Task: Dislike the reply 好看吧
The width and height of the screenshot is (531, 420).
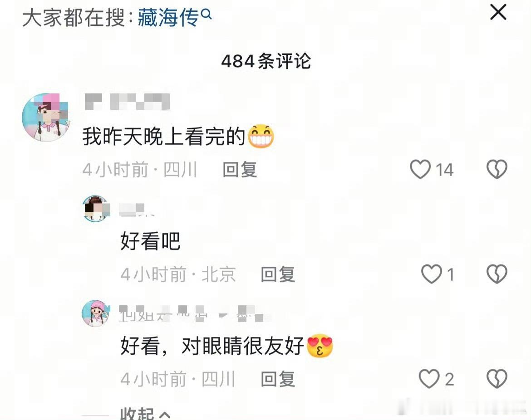Action: pyautogui.click(x=497, y=274)
